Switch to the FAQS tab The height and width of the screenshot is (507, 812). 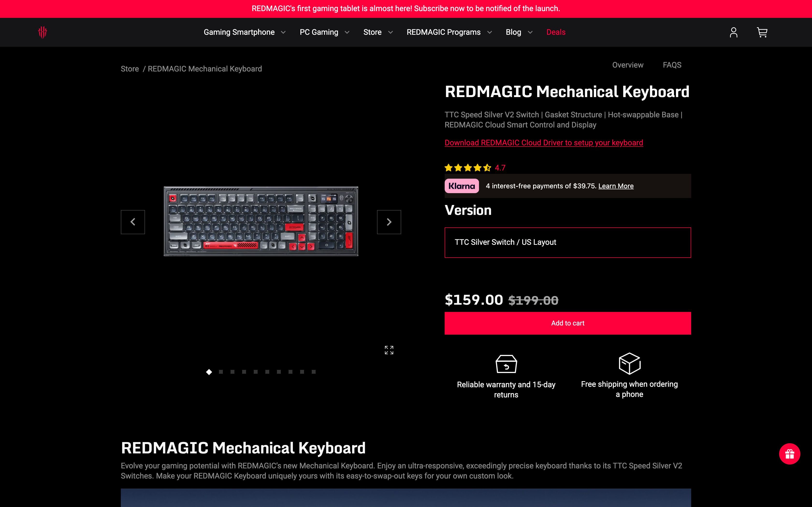(672, 65)
